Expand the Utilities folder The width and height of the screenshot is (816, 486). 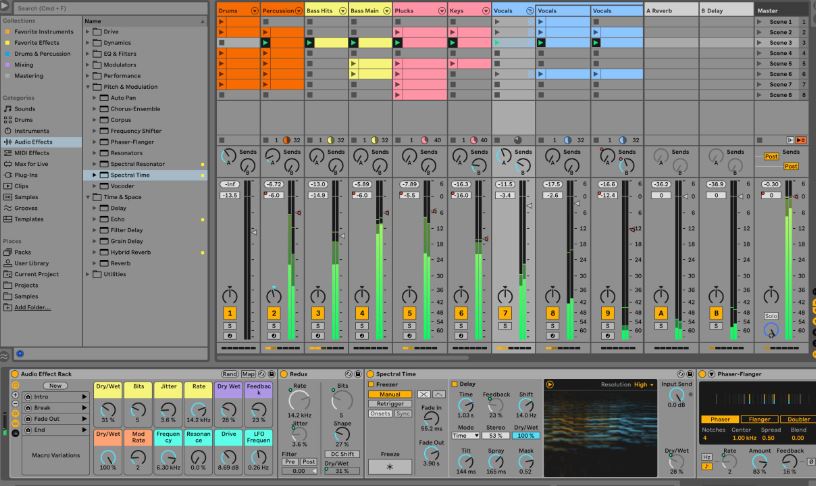(x=88, y=274)
